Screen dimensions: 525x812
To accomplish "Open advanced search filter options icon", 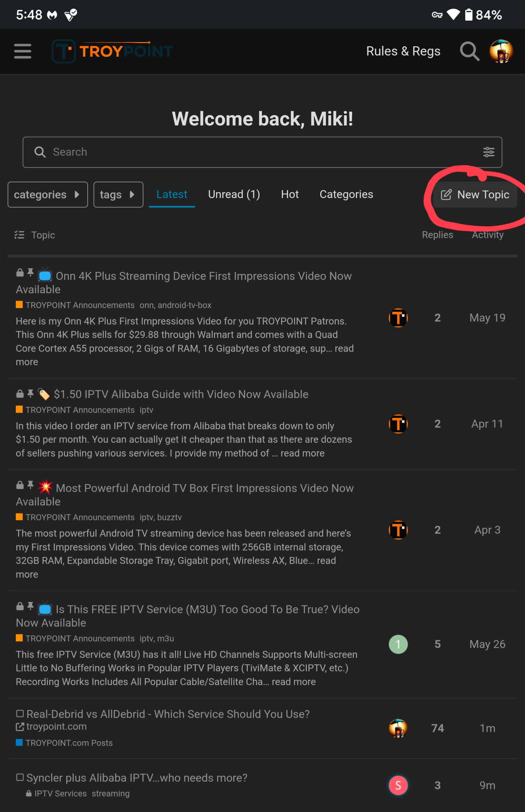I will (x=489, y=152).
